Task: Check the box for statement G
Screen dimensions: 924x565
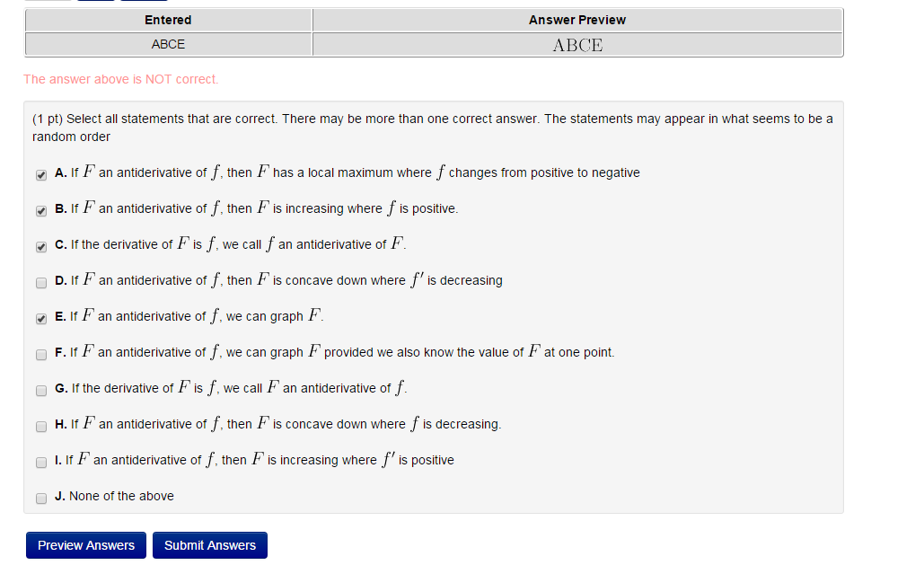Action: 41,390
